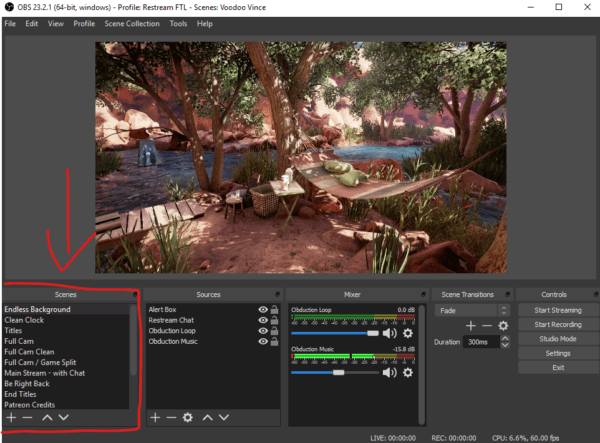
Task: Open source properties gear in Sources panel
Action: [188, 417]
